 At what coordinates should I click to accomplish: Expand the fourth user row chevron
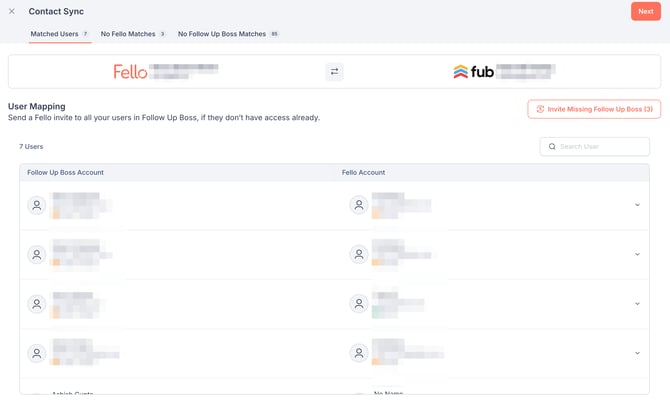[x=637, y=353]
